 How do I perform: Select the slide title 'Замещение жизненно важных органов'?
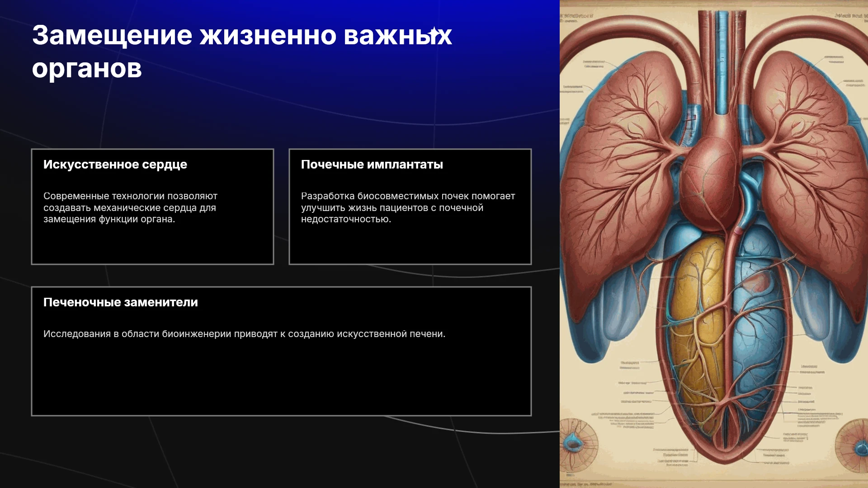[x=242, y=52]
